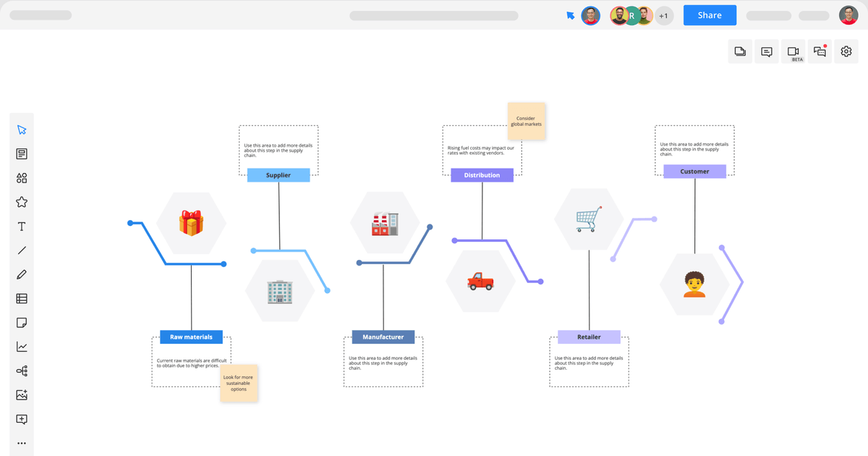The width and height of the screenshot is (868, 456).
Task: Click the 'Look for more sustainable options' note
Action: pyautogui.click(x=239, y=384)
